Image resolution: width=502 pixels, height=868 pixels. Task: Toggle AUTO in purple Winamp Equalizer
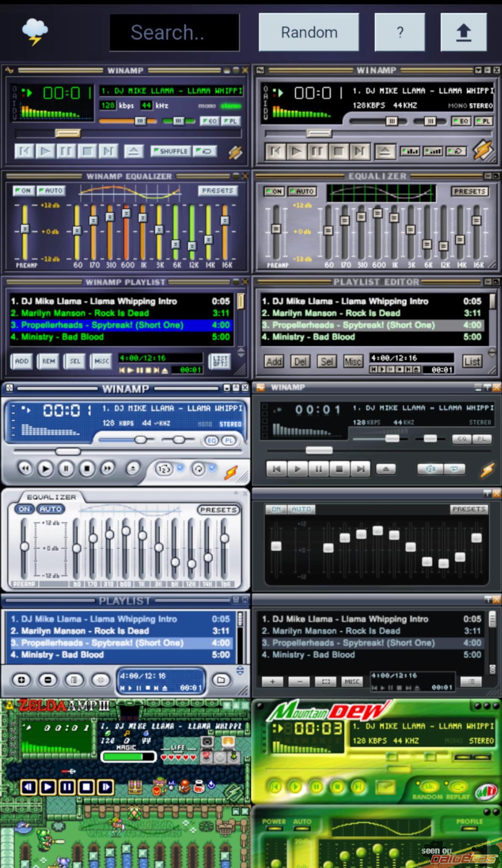click(x=50, y=191)
